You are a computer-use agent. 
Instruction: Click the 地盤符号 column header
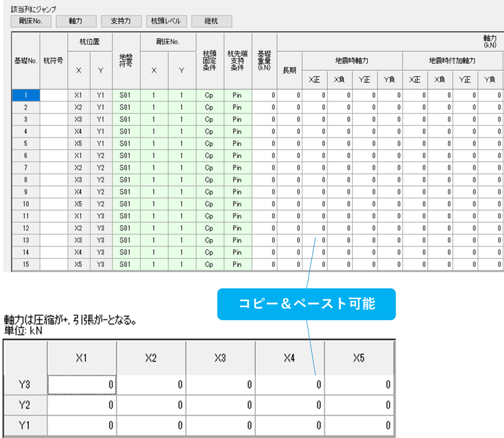coord(126,61)
